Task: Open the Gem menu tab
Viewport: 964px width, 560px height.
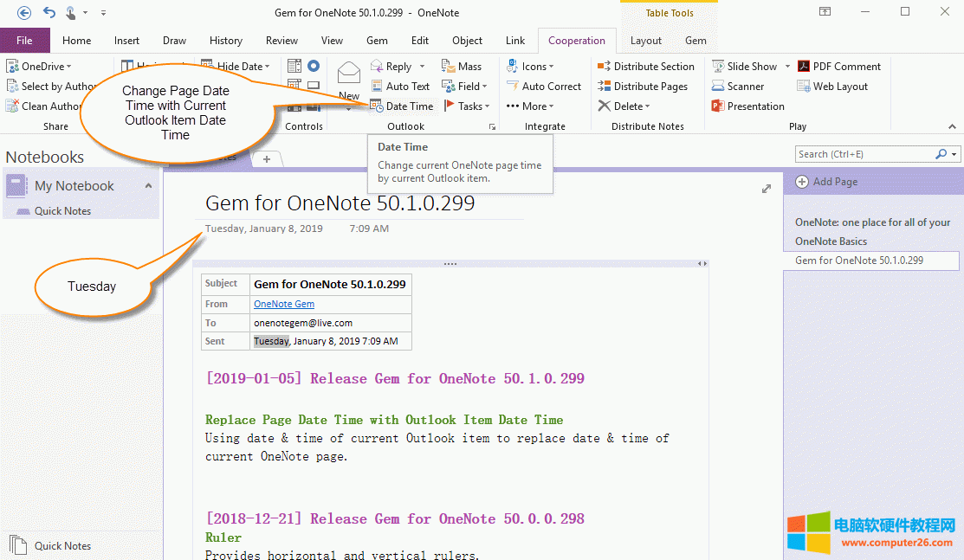Action: point(377,40)
